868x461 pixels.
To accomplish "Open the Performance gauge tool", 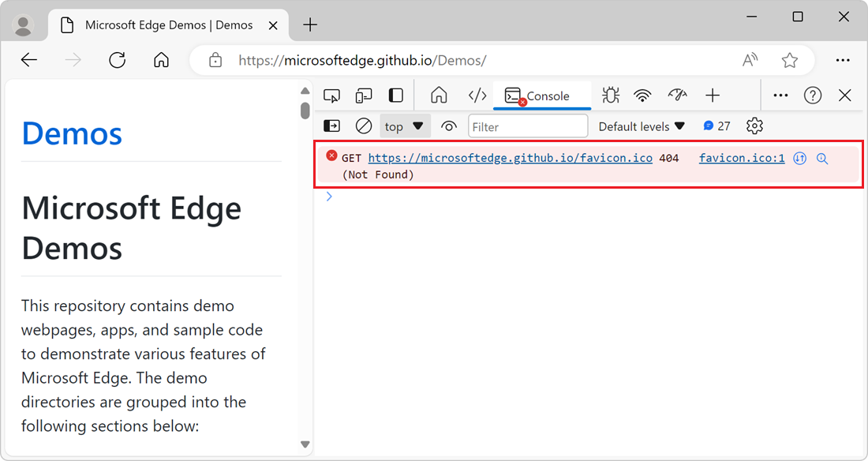I will tap(677, 96).
